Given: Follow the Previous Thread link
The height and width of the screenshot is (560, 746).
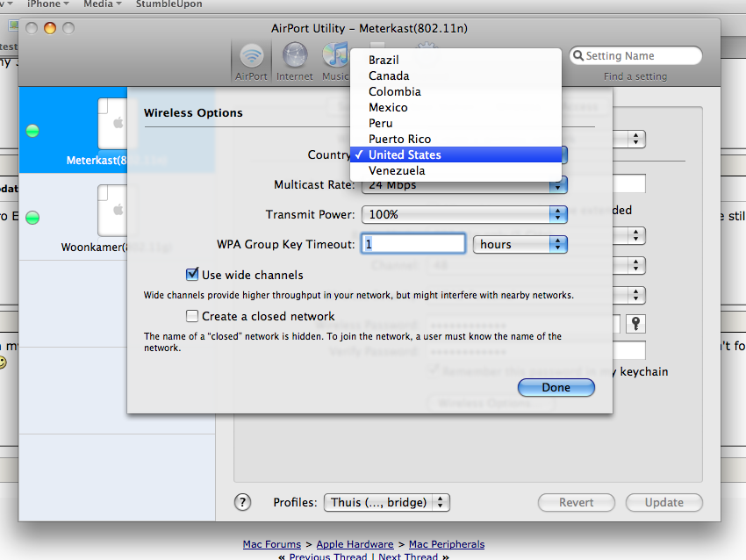Looking at the screenshot, I should (x=328, y=556).
